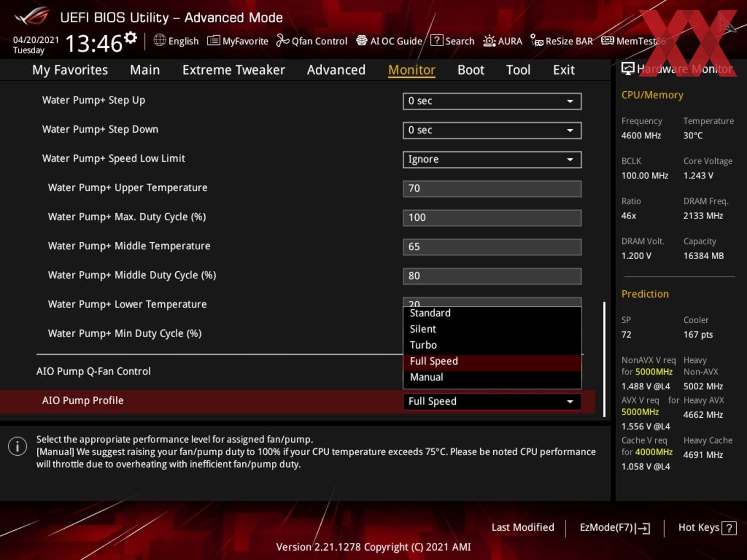Click the English language globe icon

(x=159, y=40)
